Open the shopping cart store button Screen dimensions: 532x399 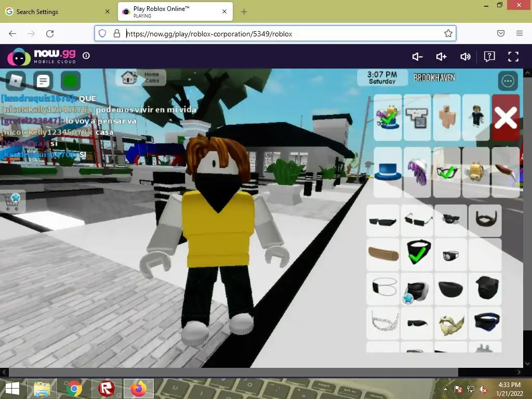(x=12, y=202)
